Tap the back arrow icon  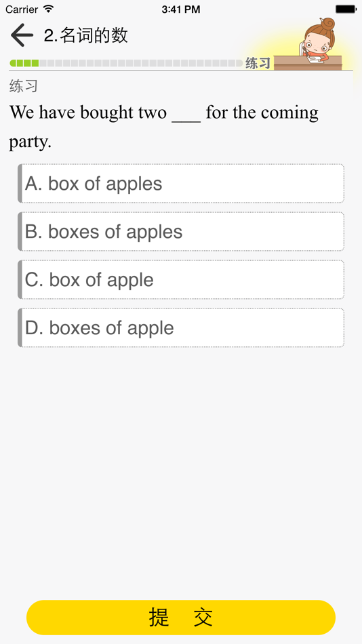click(x=22, y=35)
